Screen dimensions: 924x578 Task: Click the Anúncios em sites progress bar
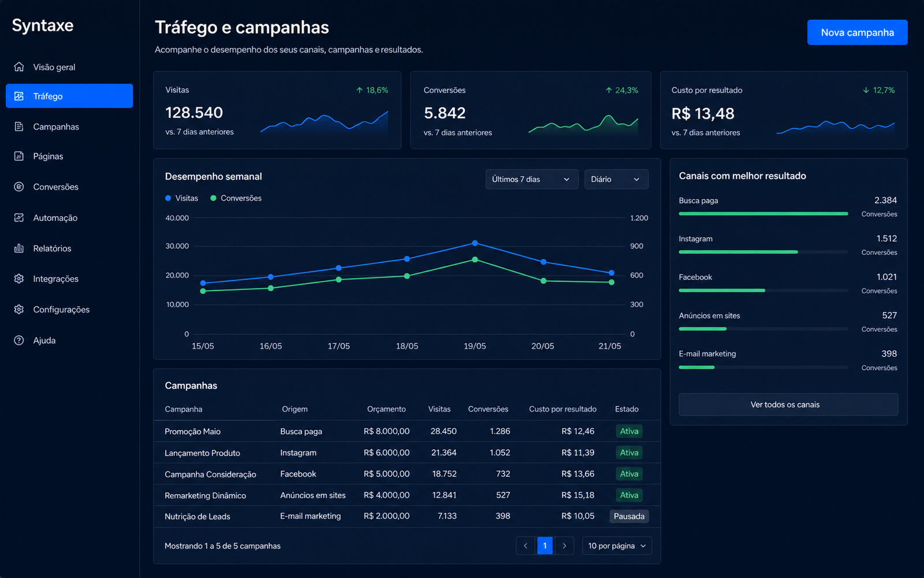tap(763, 329)
